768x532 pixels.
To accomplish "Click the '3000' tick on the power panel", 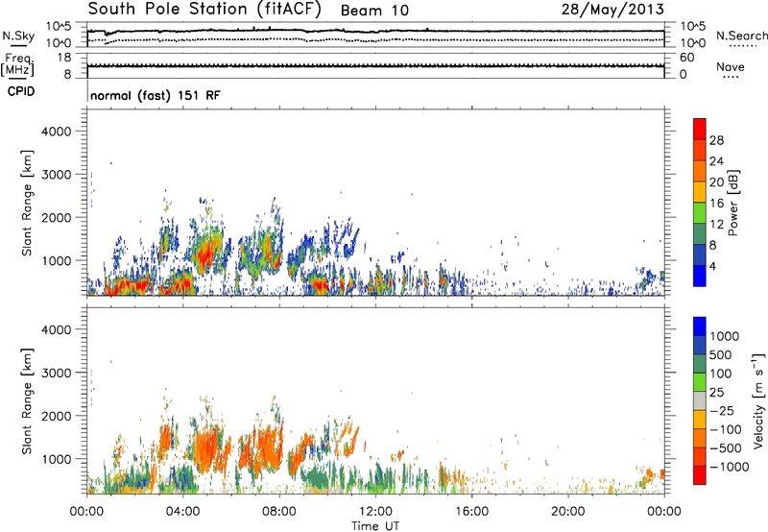I will coord(57,175).
